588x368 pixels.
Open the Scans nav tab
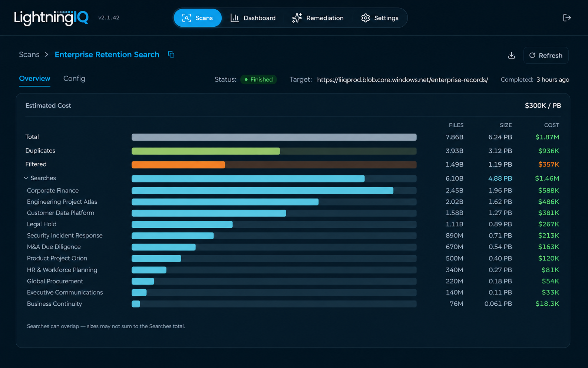198,18
